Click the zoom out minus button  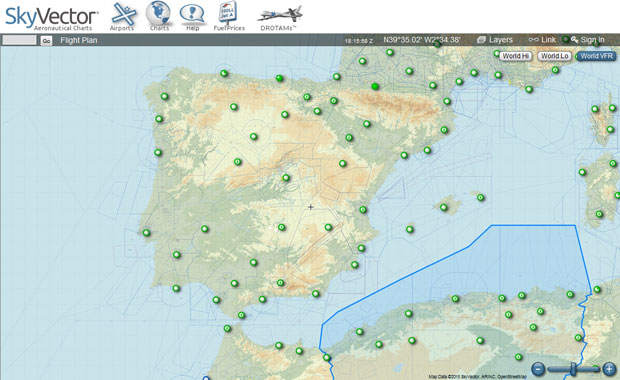pyautogui.click(x=538, y=369)
